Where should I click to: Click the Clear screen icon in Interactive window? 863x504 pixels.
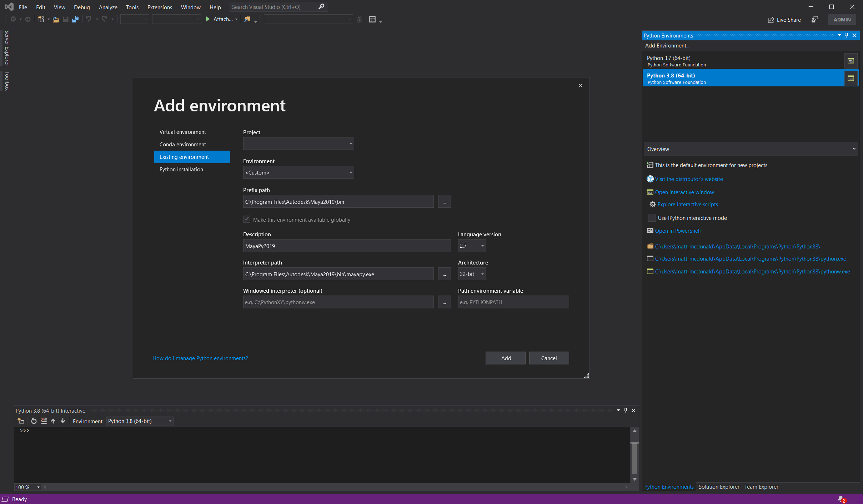click(x=44, y=421)
